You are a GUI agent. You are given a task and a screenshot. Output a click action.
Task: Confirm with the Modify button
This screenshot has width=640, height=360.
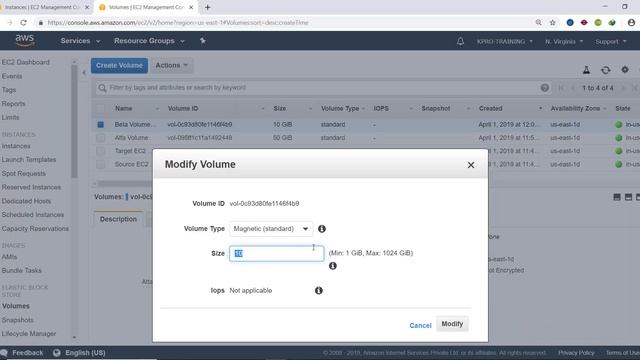452,324
